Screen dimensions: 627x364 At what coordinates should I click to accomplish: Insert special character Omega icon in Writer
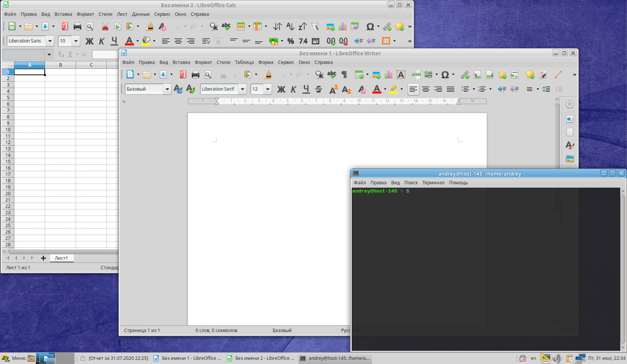pyautogui.click(x=445, y=75)
